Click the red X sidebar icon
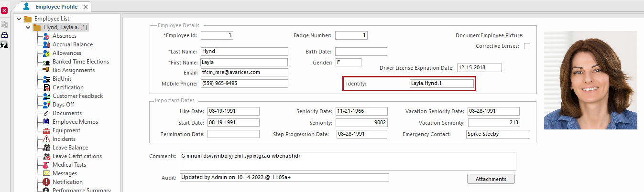Image resolution: width=644 pixels, height=192 pixels. pos(4,10)
